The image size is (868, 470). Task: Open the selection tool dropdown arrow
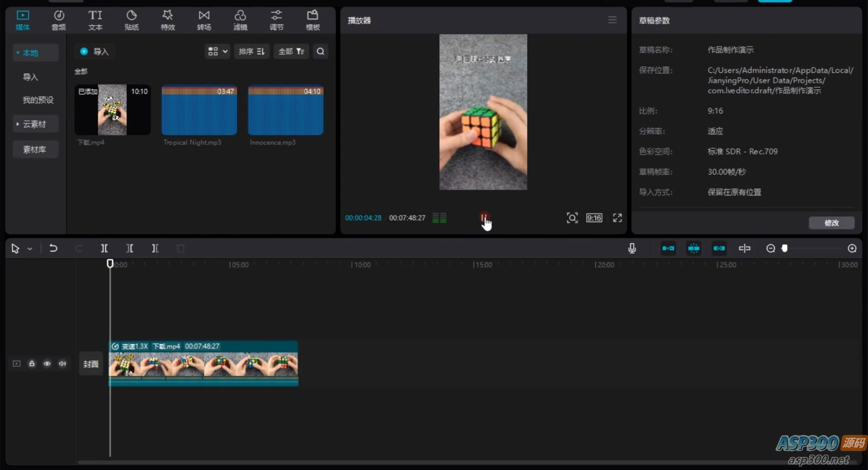pos(30,249)
